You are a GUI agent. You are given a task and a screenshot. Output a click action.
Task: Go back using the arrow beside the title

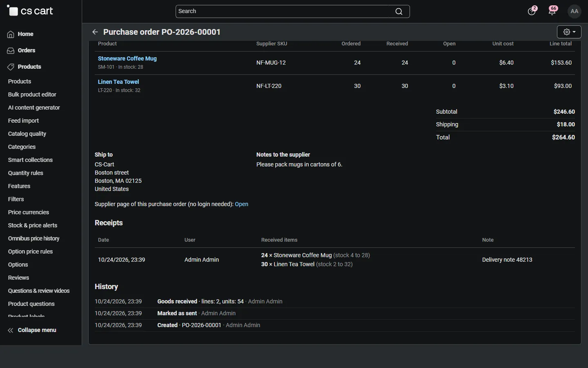tap(95, 32)
